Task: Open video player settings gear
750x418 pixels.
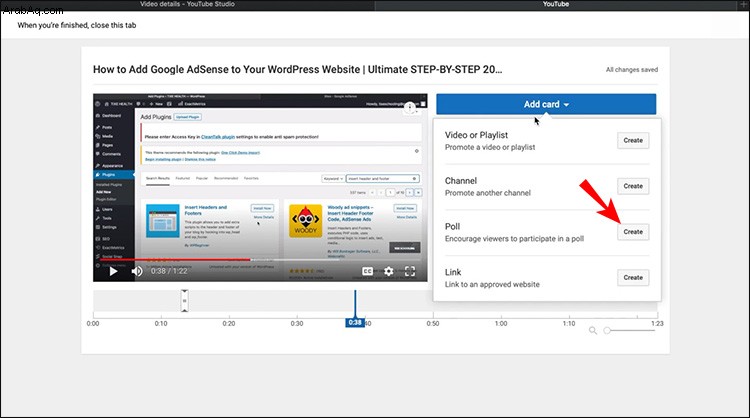Action: (x=388, y=271)
